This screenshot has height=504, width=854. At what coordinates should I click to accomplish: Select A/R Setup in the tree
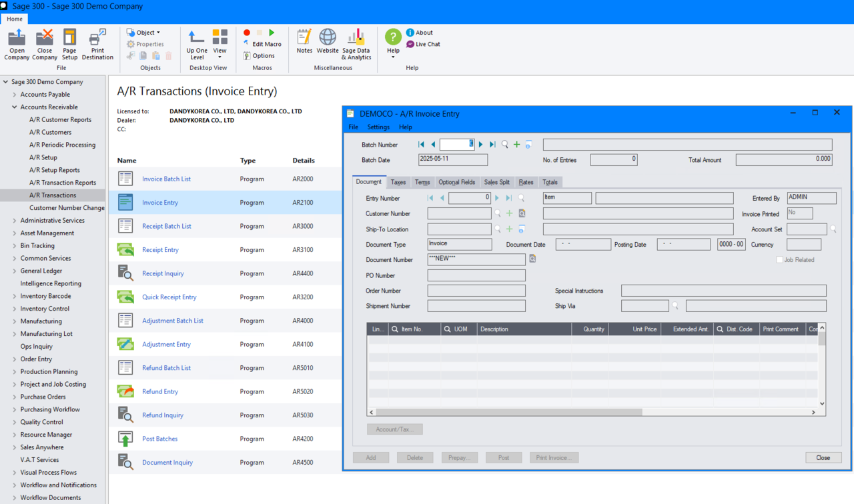pyautogui.click(x=43, y=158)
